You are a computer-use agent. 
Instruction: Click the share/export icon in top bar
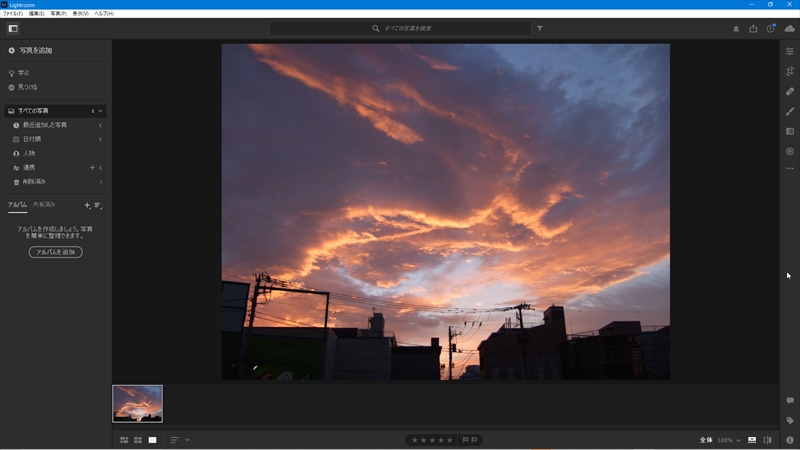click(753, 28)
